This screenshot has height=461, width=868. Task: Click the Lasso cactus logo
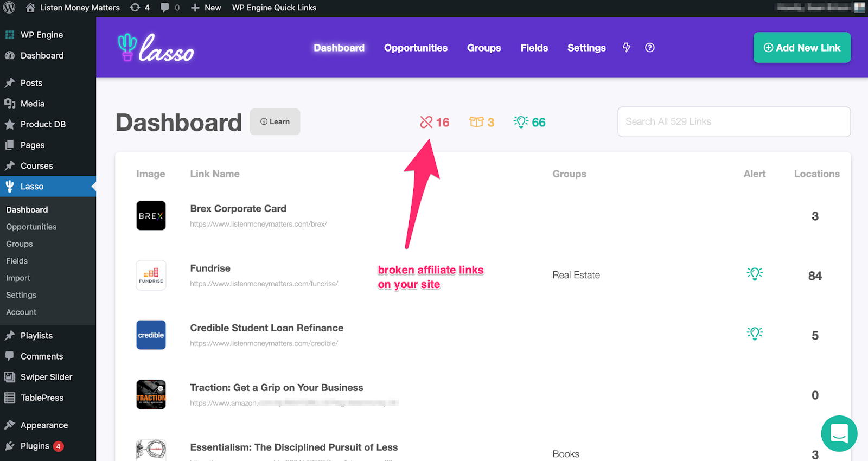point(156,48)
